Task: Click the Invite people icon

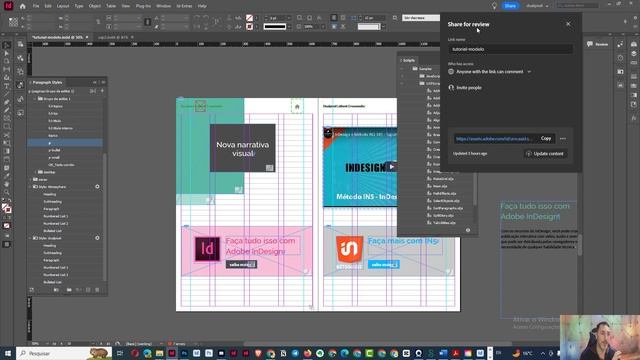Action: (451, 87)
